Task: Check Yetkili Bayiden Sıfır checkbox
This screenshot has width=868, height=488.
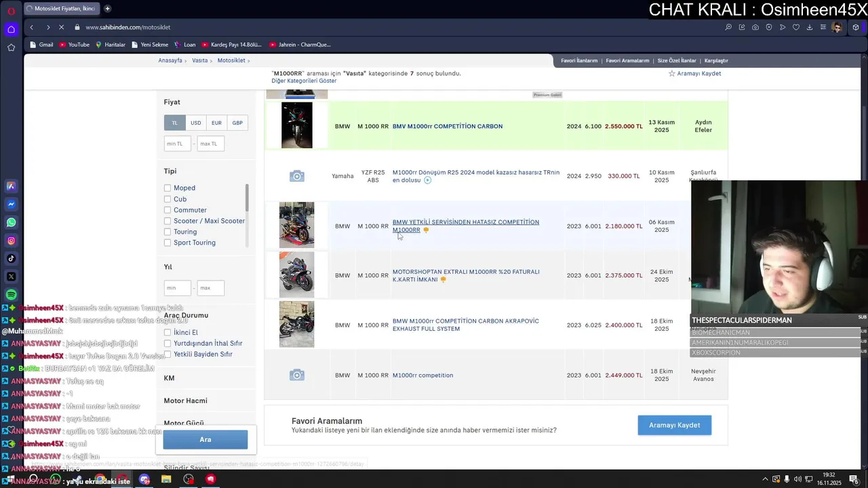Action: (167, 354)
